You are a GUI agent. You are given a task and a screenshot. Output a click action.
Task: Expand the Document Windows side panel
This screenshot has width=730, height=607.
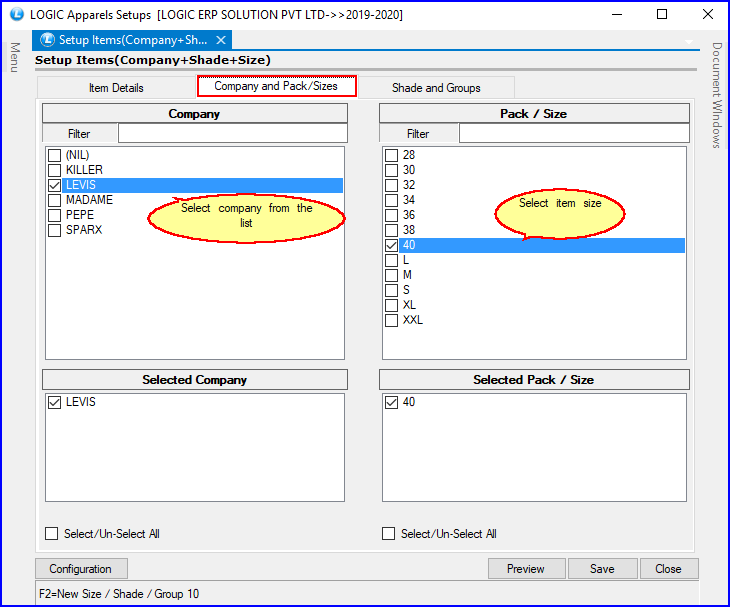point(716,95)
